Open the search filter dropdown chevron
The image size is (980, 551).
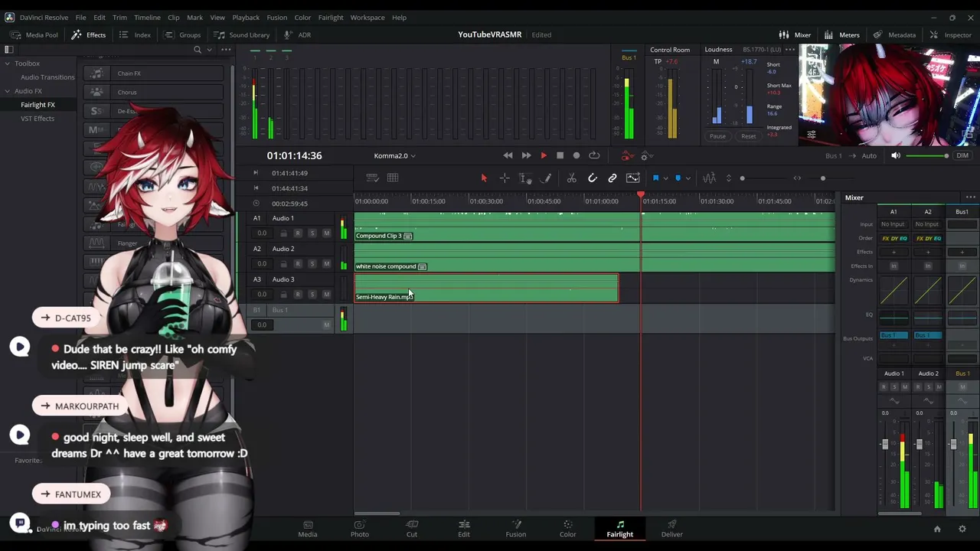209,50
